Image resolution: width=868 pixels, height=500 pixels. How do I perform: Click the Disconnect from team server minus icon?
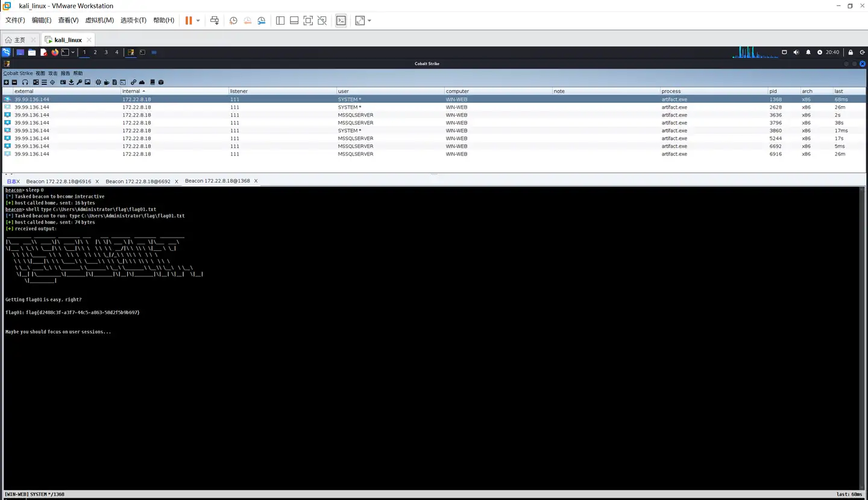point(14,82)
